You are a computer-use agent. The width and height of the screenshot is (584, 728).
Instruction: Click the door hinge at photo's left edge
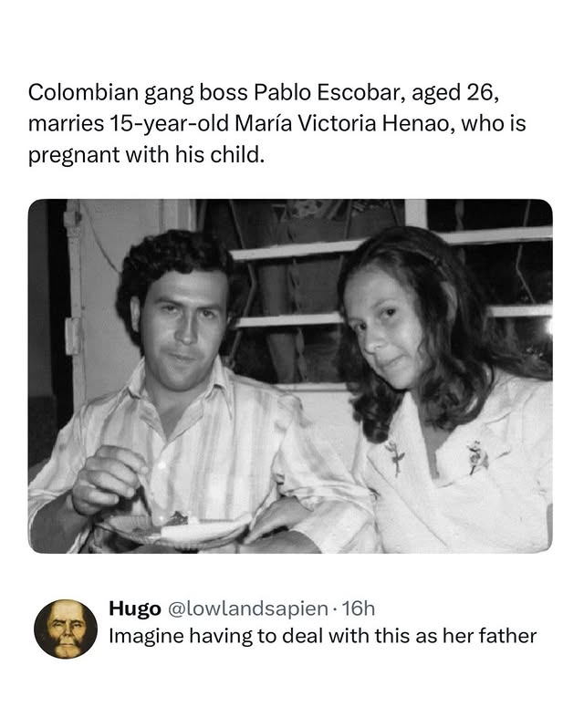click(x=72, y=336)
